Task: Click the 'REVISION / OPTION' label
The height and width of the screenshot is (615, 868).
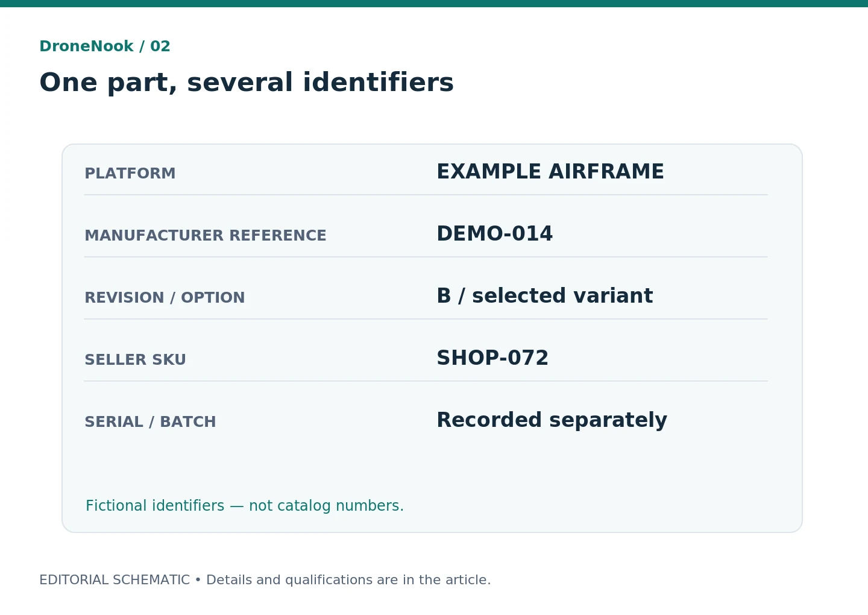Action: pos(165,298)
